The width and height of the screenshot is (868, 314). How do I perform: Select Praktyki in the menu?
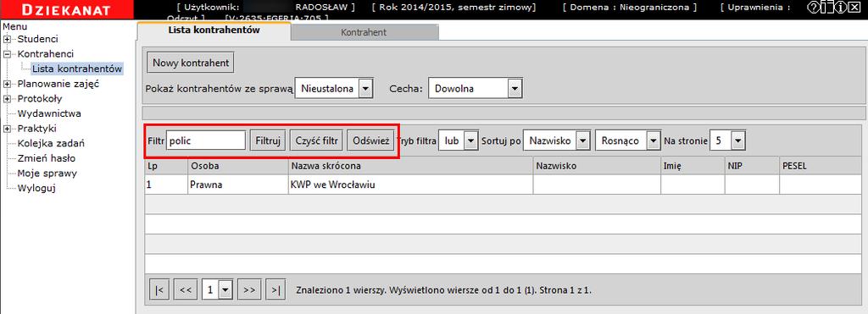[37, 129]
